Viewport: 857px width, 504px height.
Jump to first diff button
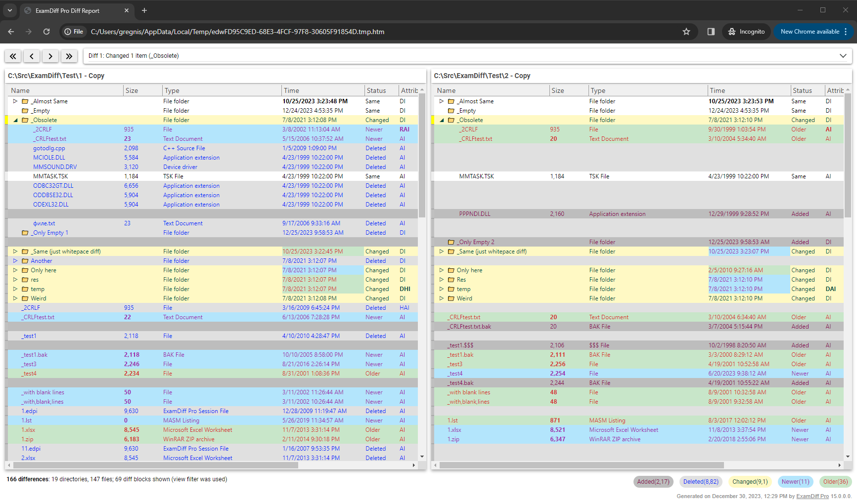13,56
